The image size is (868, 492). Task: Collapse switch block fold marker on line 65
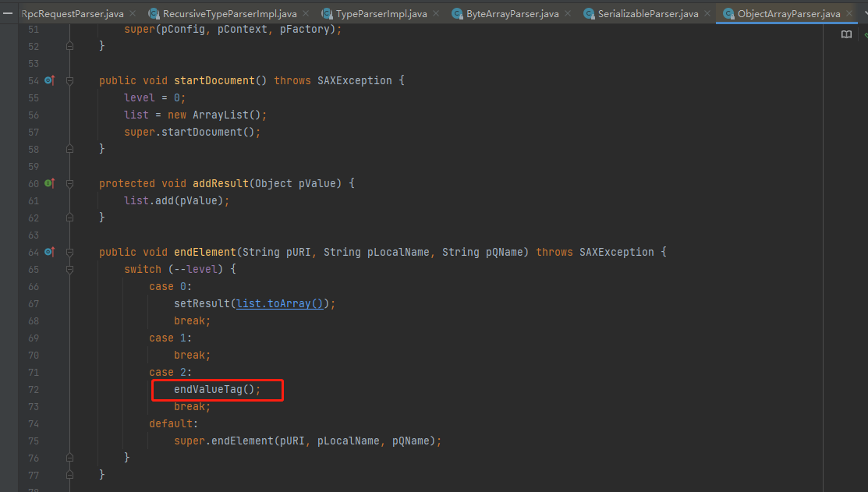[69, 270]
